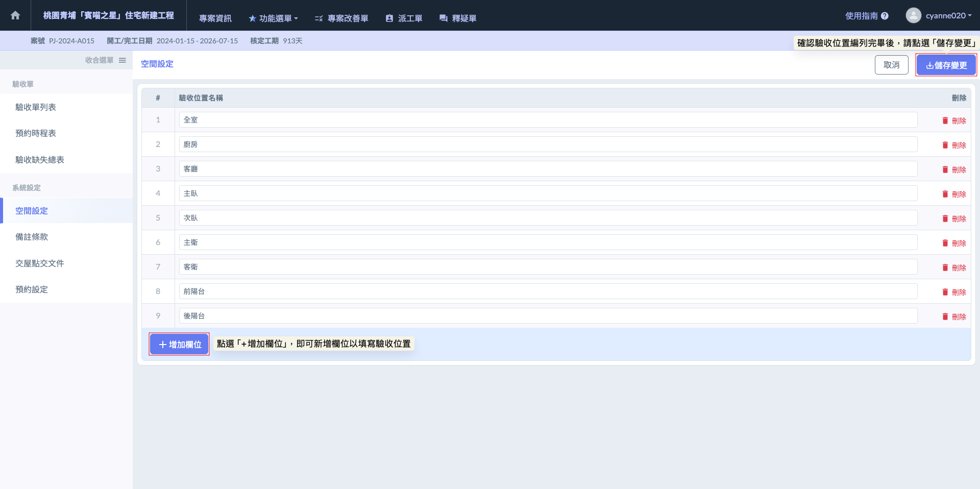Open 專案改善單 in top menu
980x489 pixels.
[x=341, y=18]
